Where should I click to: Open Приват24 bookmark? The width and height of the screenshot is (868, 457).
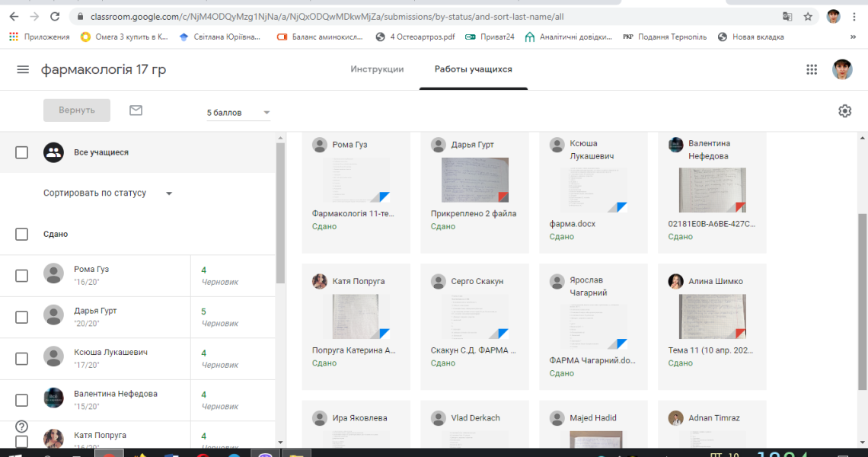point(490,37)
